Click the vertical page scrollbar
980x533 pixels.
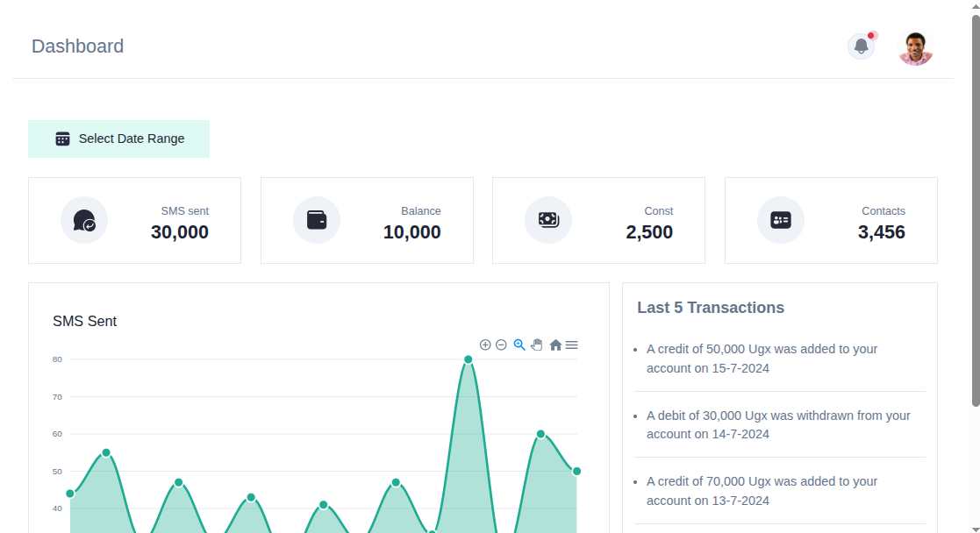click(976, 211)
